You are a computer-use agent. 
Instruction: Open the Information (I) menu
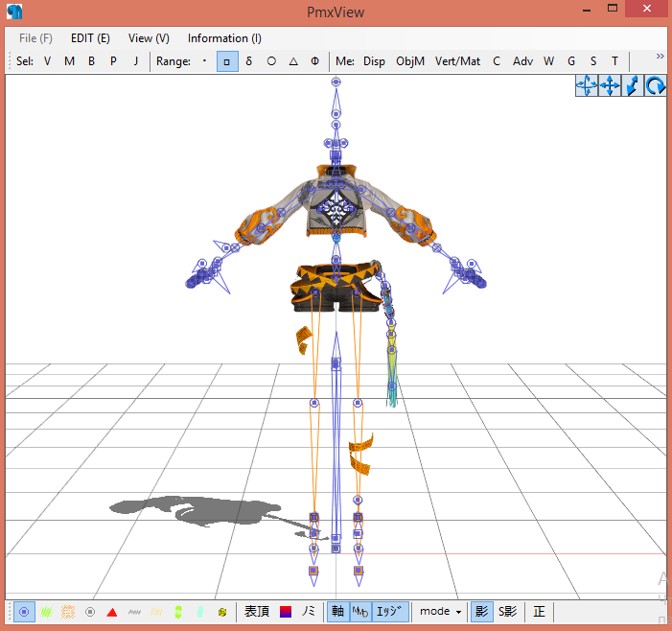pos(224,38)
